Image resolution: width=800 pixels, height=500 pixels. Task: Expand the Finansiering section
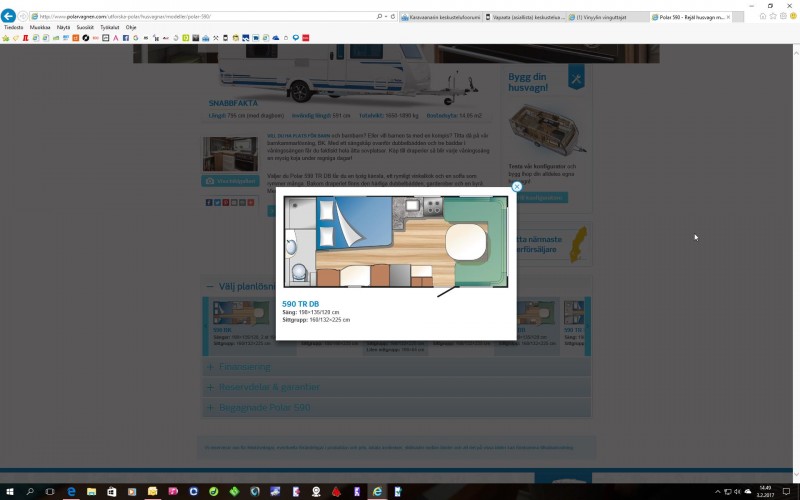pyautogui.click(x=245, y=367)
